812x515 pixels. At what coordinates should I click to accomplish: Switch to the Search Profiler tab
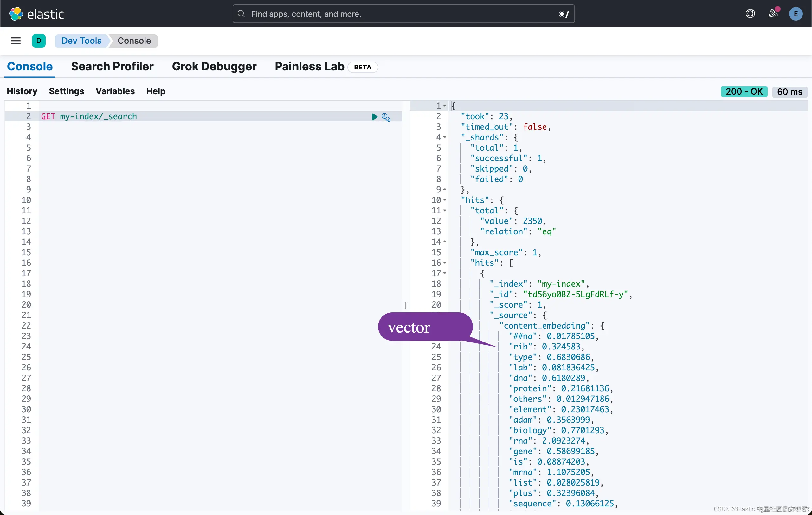coord(112,67)
